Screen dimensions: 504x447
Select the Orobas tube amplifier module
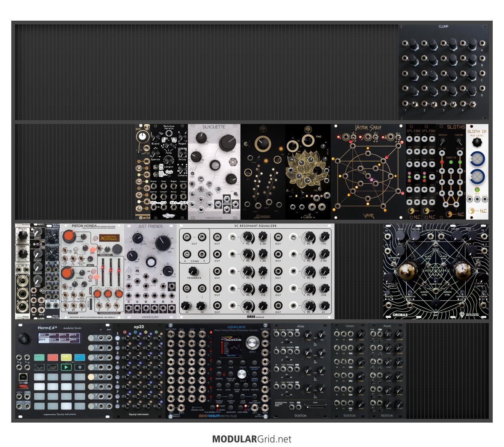[436, 271]
